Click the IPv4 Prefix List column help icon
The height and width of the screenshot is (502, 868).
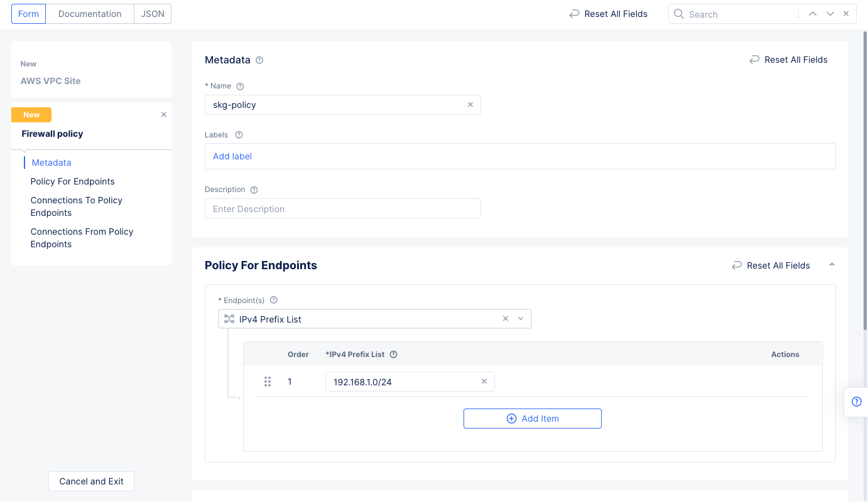394,355
